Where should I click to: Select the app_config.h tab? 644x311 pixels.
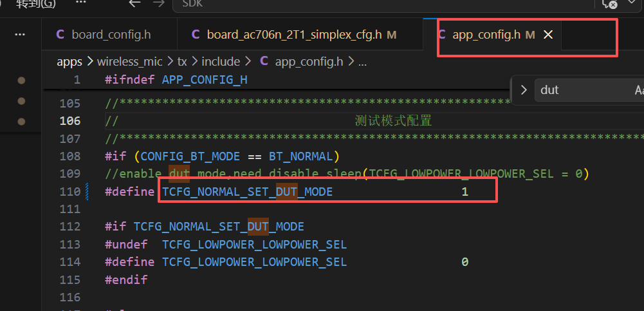tap(492, 35)
